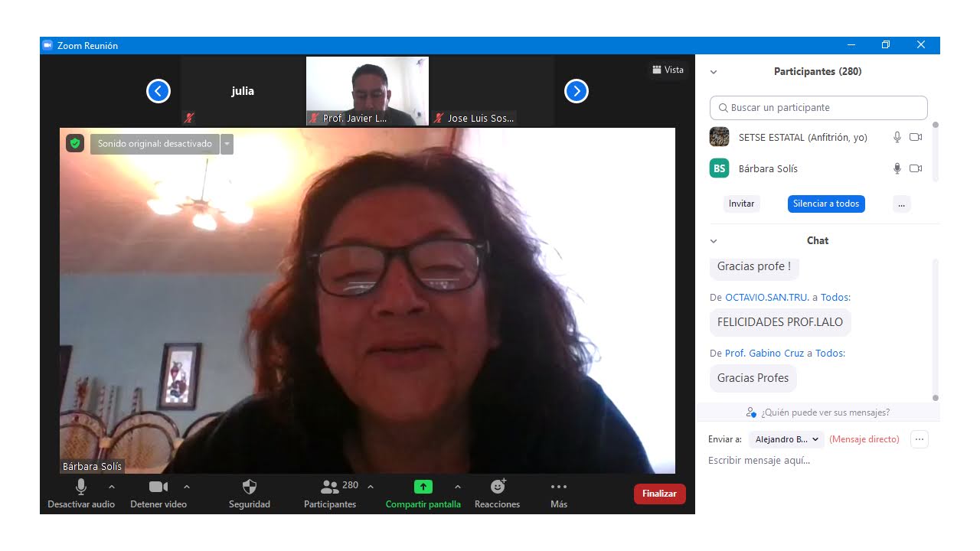Screen dimensions: 980x551
Task: Click FELICIDADES PROF.LALO chat message
Action: [x=780, y=322]
